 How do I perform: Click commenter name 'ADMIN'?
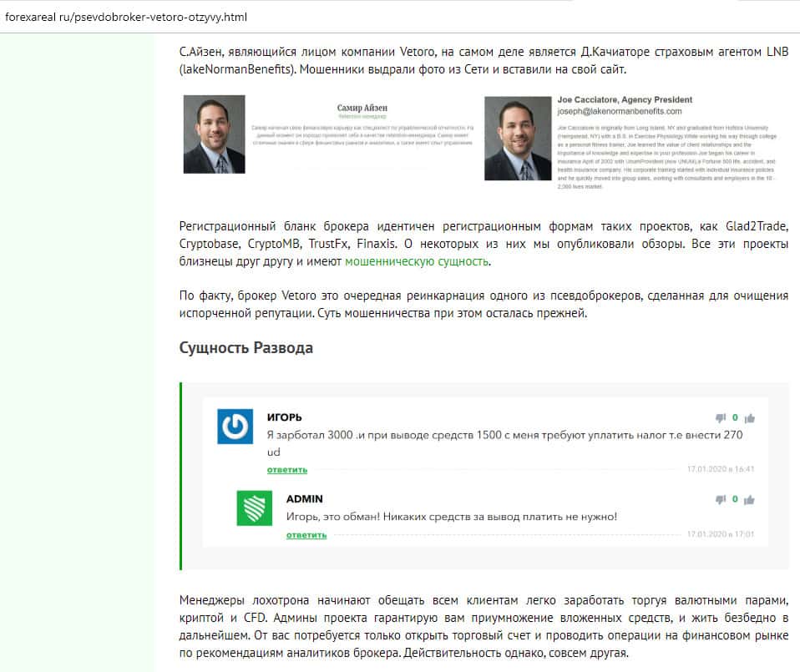coord(305,498)
